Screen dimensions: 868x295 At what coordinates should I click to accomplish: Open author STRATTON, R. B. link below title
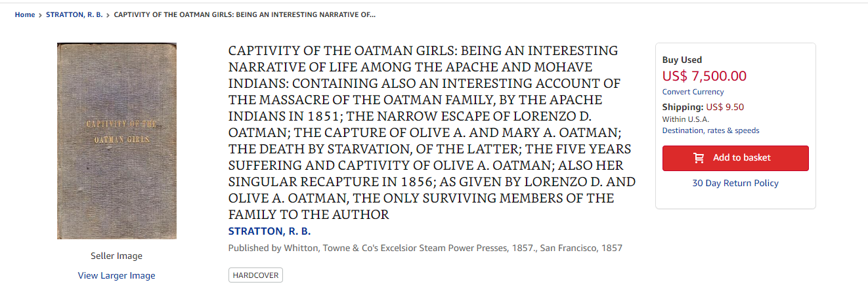click(x=269, y=231)
